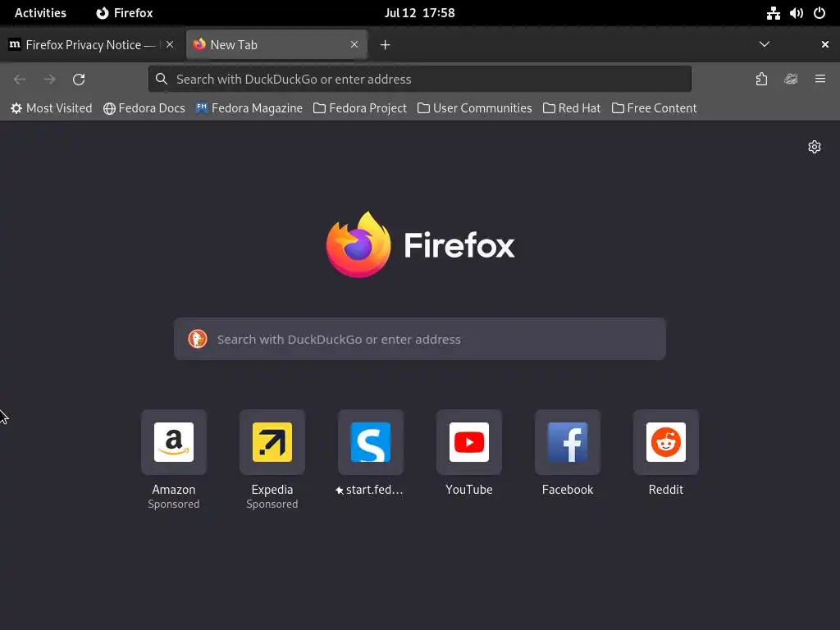The width and height of the screenshot is (840, 630).
Task: Open new tab personalization gear
Action: pos(815,147)
